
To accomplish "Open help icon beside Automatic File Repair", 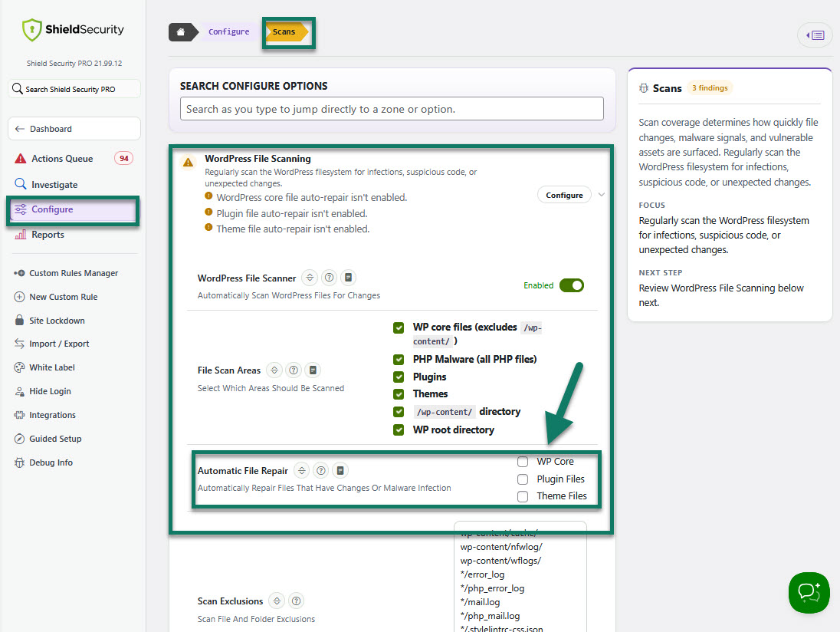I will tap(321, 471).
